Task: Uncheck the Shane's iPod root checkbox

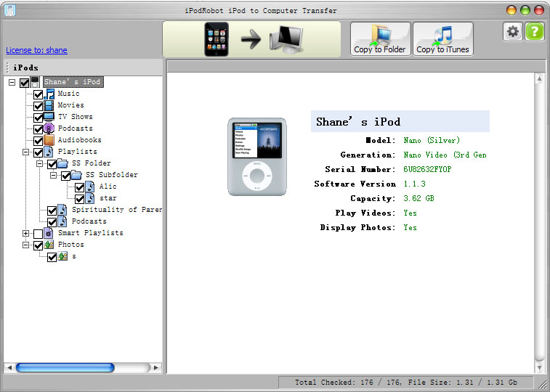Action: tap(24, 83)
